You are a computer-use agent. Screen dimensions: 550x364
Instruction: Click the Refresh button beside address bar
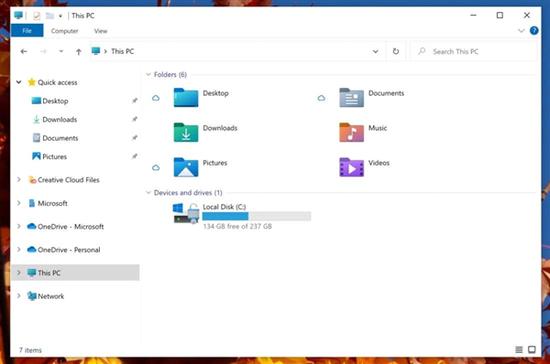[x=396, y=52]
